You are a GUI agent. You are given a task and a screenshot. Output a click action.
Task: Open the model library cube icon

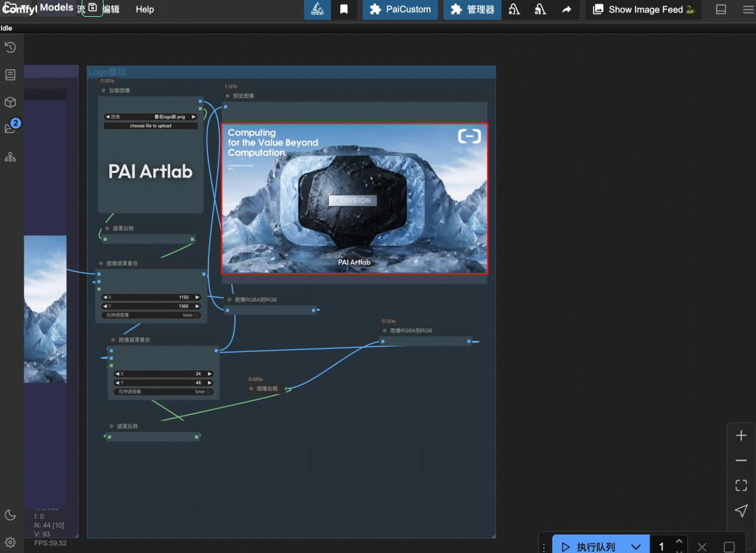click(x=10, y=102)
